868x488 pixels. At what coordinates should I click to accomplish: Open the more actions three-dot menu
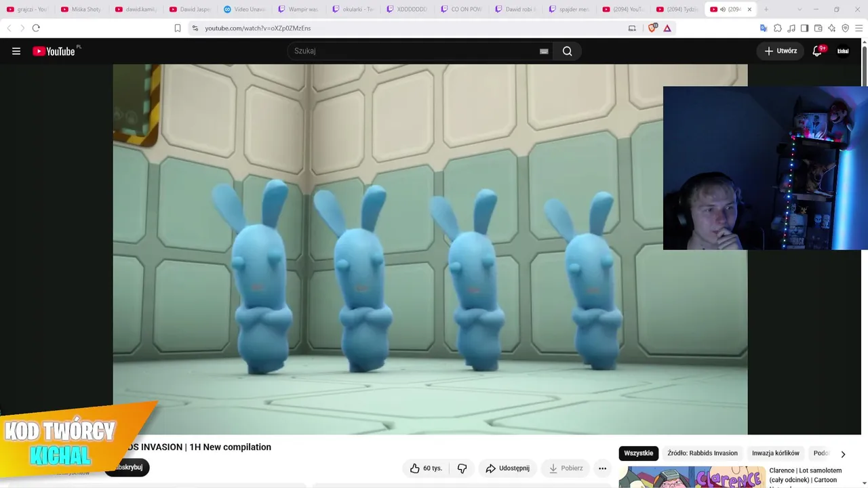pos(602,468)
